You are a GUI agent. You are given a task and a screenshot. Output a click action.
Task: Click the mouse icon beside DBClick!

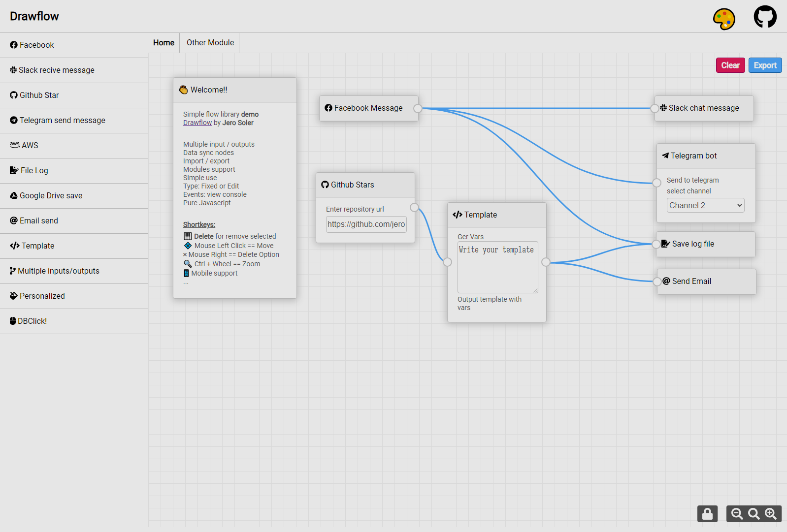click(x=13, y=321)
